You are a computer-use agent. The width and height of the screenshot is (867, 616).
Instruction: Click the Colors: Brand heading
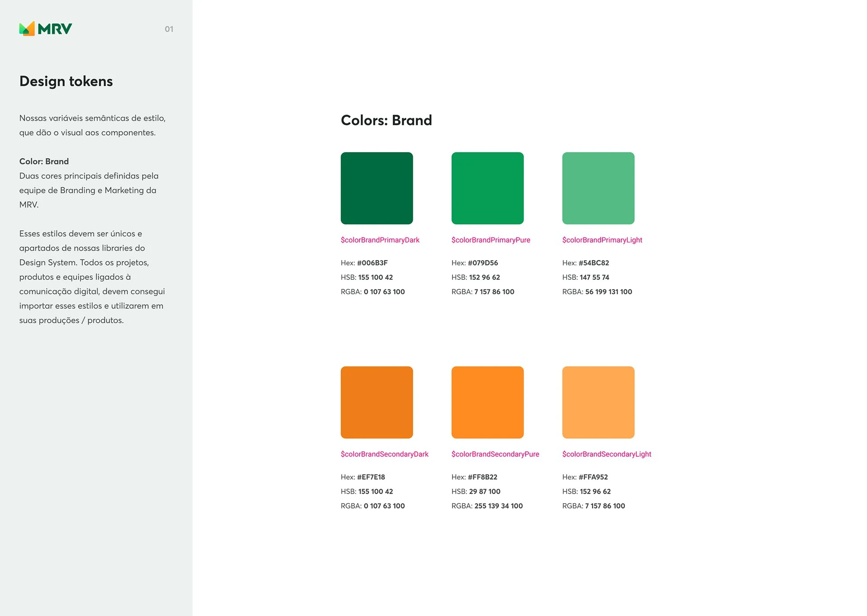pyautogui.click(x=386, y=120)
